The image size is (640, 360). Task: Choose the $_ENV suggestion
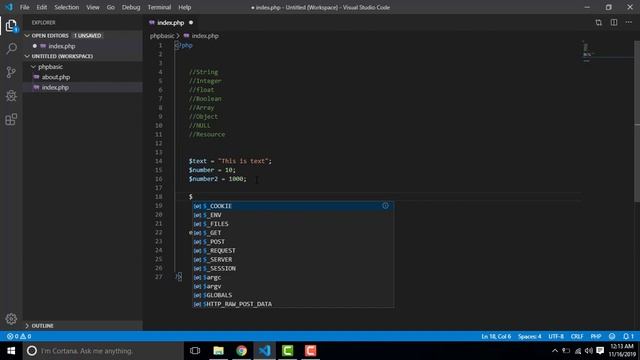pyautogui.click(x=293, y=215)
